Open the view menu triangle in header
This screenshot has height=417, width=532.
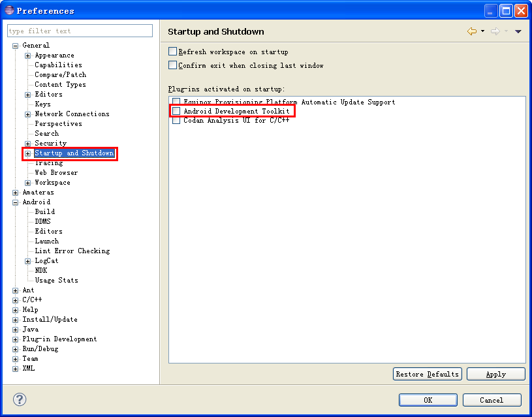(x=518, y=31)
